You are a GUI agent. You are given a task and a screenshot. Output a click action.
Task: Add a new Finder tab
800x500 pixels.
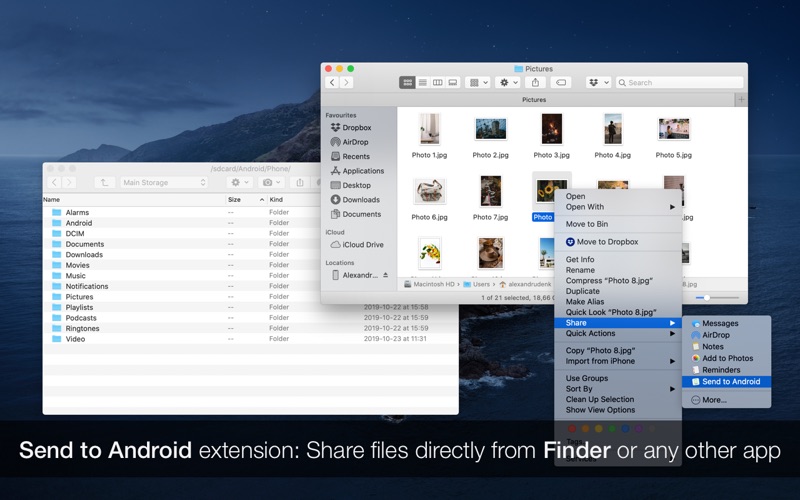pos(741,99)
